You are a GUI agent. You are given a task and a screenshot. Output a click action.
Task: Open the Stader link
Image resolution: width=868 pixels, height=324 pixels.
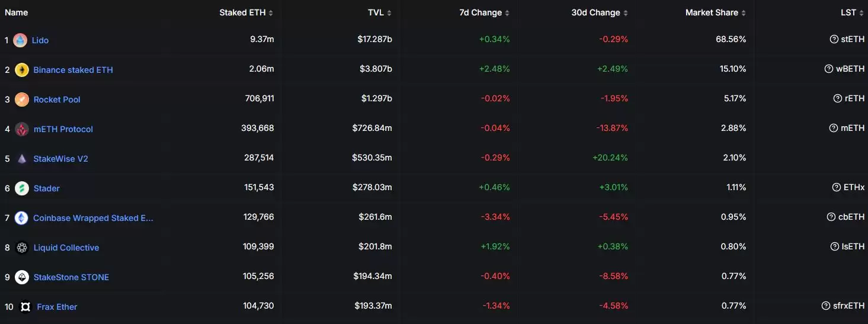pyautogui.click(x=47, y=188)
